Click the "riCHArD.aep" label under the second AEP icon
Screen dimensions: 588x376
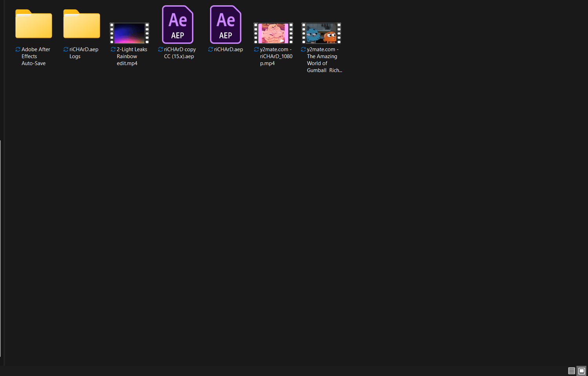[x=229, y=49]
